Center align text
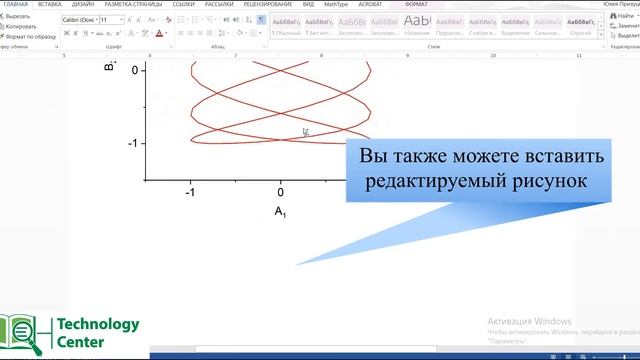This screenshot has width=640, height=360. click(x=190, y=33)
